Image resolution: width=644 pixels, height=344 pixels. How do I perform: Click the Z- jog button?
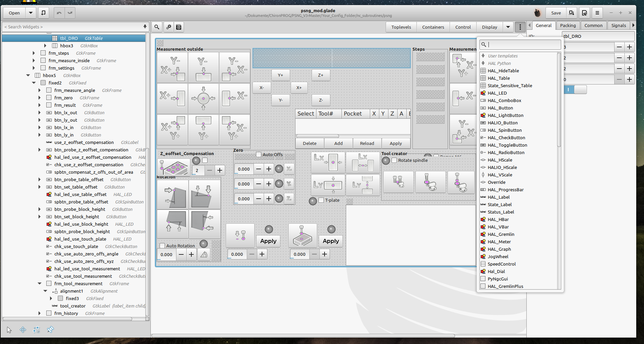321,100
